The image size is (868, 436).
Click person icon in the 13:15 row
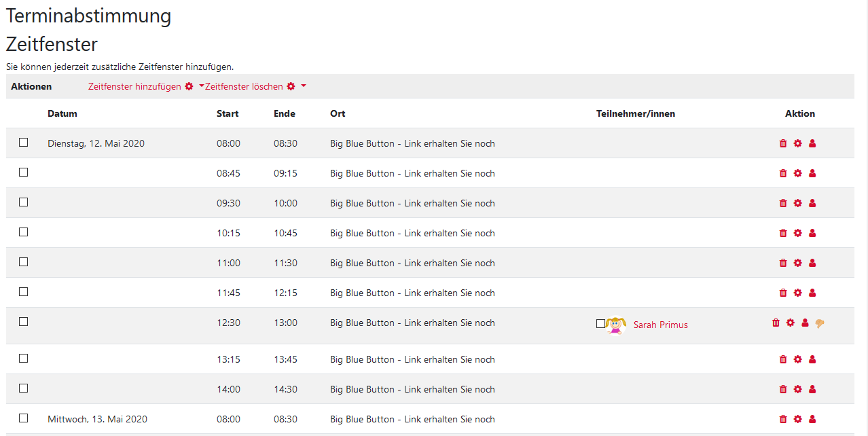(812, 359)
